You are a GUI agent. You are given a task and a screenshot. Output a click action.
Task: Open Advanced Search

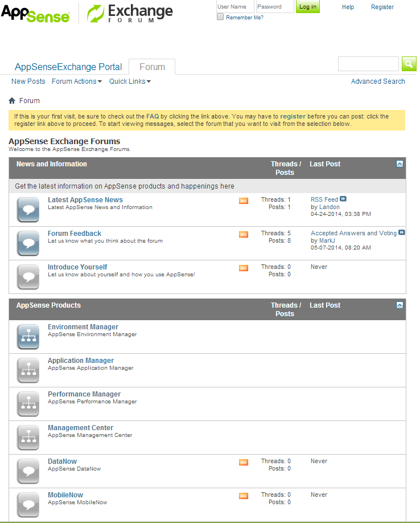point(378,81)
